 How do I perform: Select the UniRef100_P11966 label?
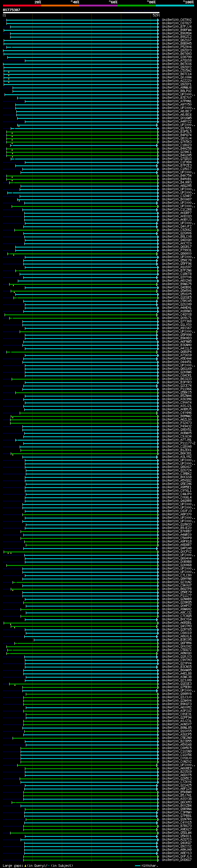coord(176,389)
